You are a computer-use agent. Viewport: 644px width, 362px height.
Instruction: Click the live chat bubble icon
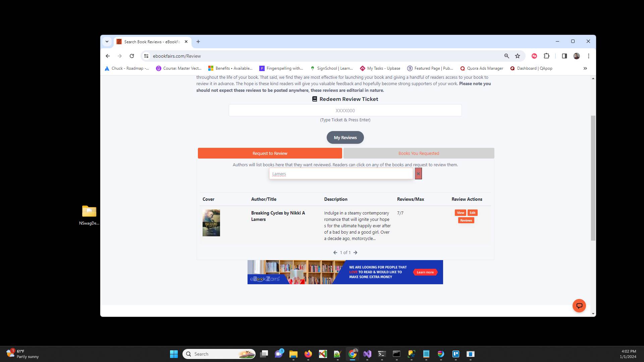point(579,305)
